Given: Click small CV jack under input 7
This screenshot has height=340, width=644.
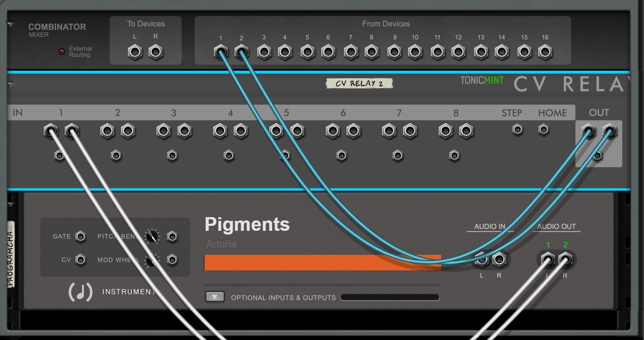Looking at the screenshot, I should [x=398, y=156].
